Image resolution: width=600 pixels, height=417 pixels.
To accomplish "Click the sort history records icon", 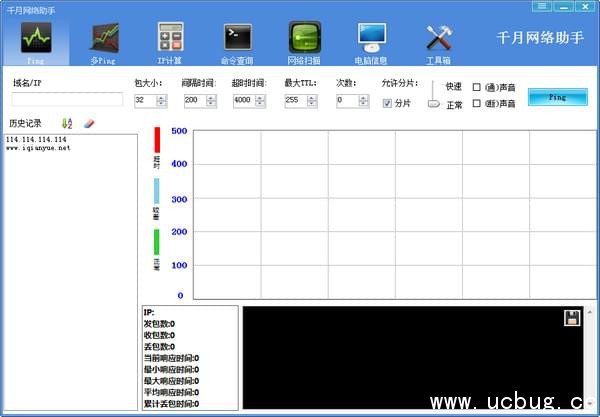I will 67,123.
